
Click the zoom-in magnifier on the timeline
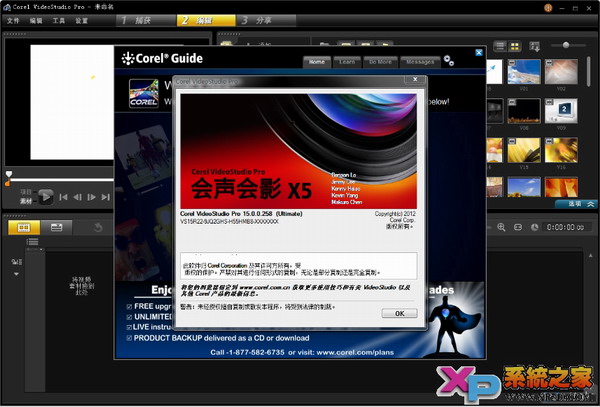[501, 227]
